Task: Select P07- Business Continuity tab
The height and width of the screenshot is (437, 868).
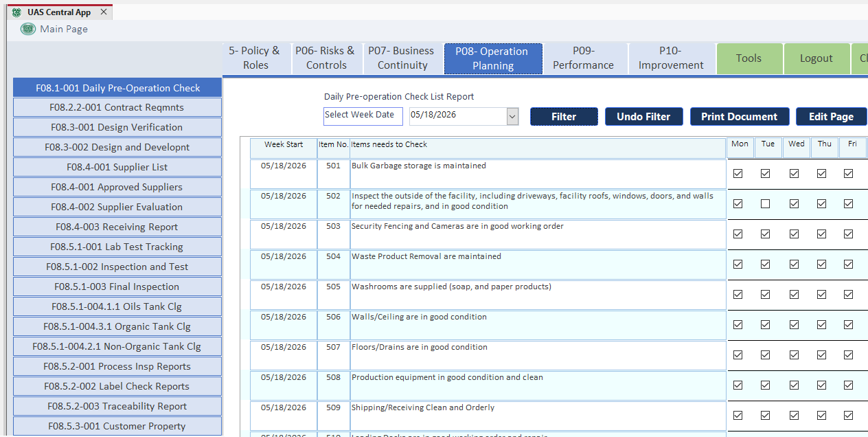Action: [x=402, y=58]
